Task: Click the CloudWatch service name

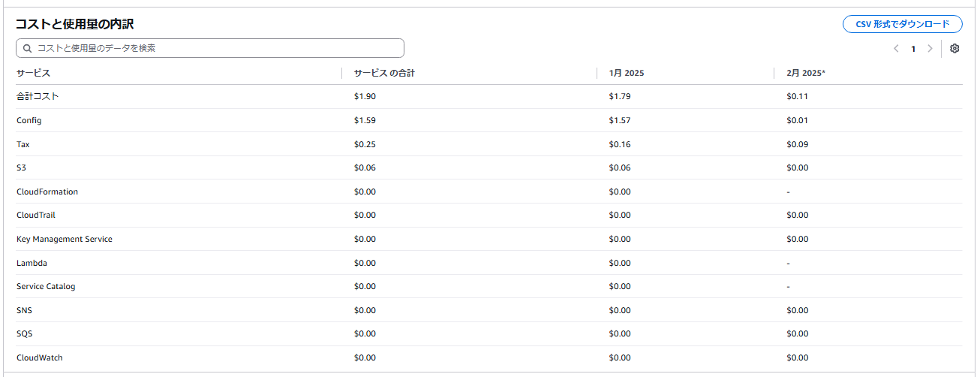Action: (x=40, y=357)
